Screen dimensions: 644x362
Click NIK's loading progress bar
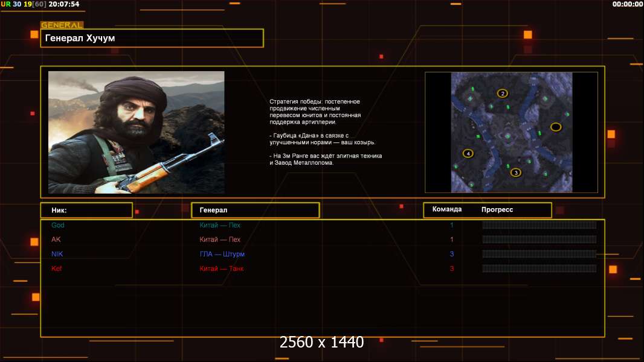point(539,254)
